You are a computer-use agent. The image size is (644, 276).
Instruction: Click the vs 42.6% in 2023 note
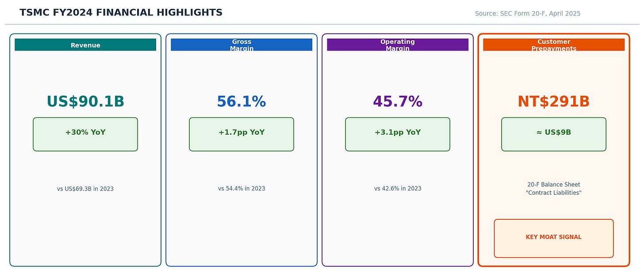point(398,189)
